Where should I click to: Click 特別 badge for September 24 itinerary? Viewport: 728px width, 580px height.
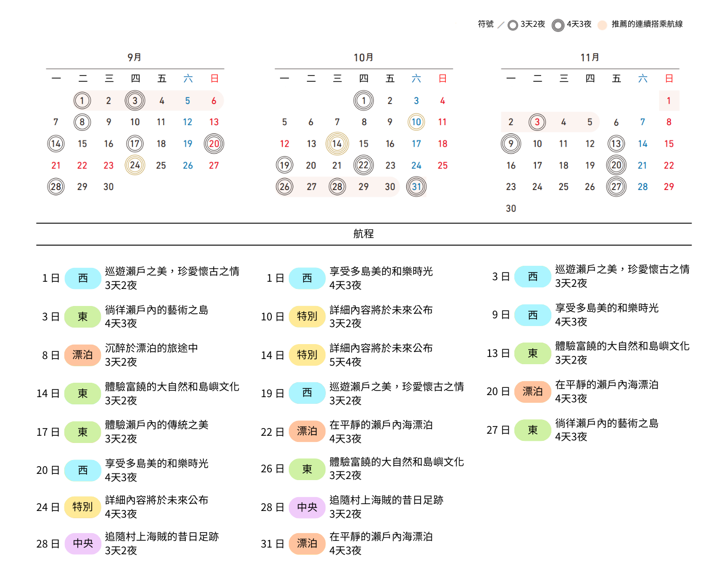click(x=82, y=507)
